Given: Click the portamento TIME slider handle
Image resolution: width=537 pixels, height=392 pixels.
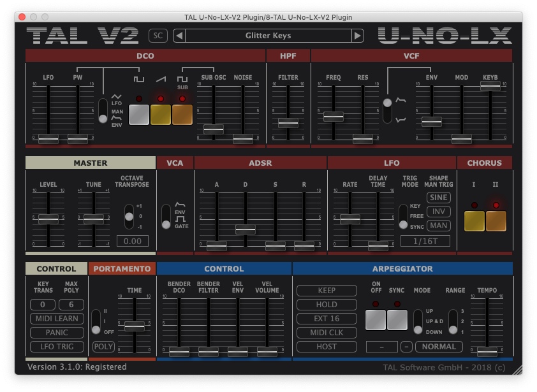Looking at the screenshot, I should pyautogui.click(x=134, y=326).
